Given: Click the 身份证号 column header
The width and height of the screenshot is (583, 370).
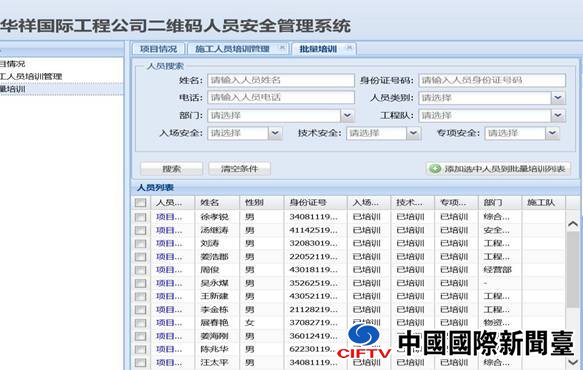Looking at the screenshot, I should [x=316, y=203].
